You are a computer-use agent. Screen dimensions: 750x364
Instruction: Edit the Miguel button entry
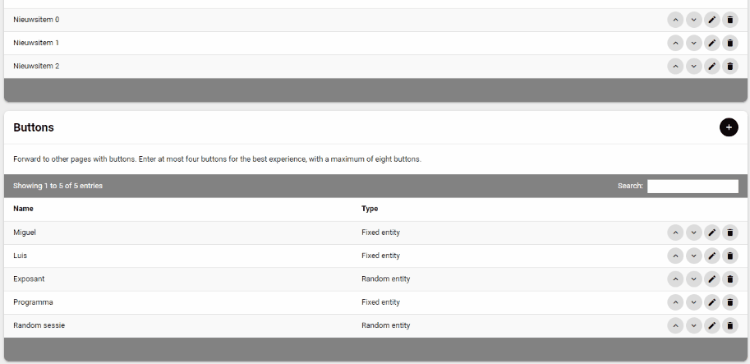(712, 233)
